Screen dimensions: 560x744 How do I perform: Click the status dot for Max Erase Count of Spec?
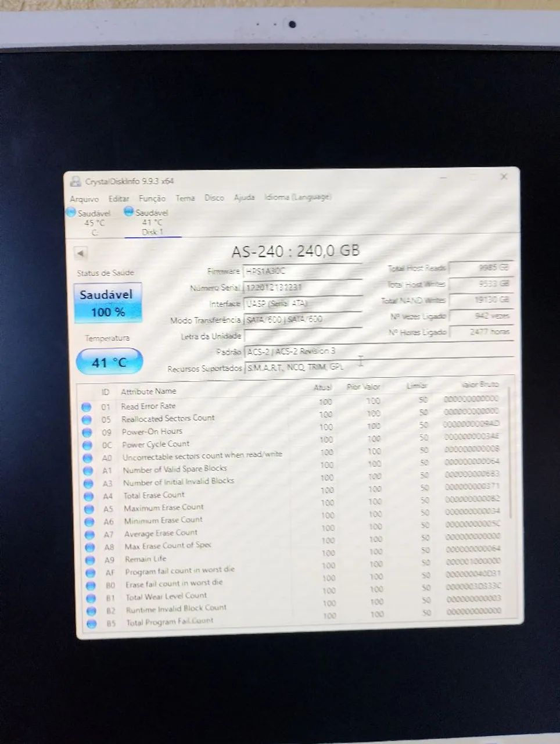(90, 548)
